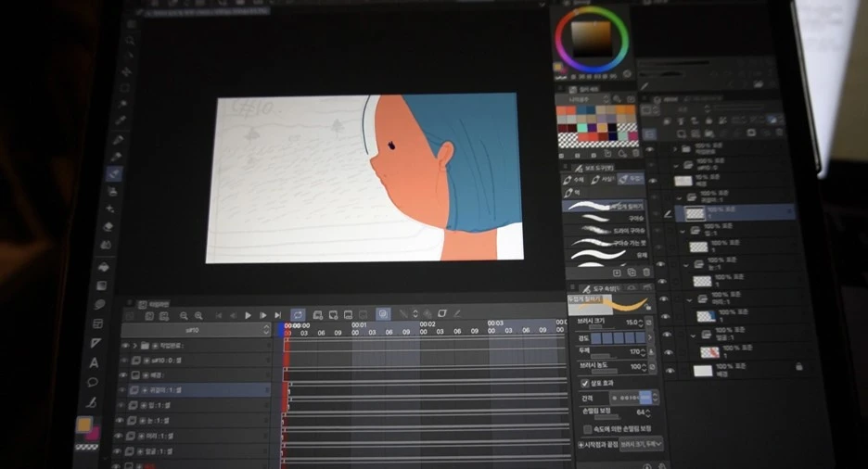Image resolution: width=868 pixels, height=469 pixels.
Task: Click the add sub tool icon
Action: (617, 273)
